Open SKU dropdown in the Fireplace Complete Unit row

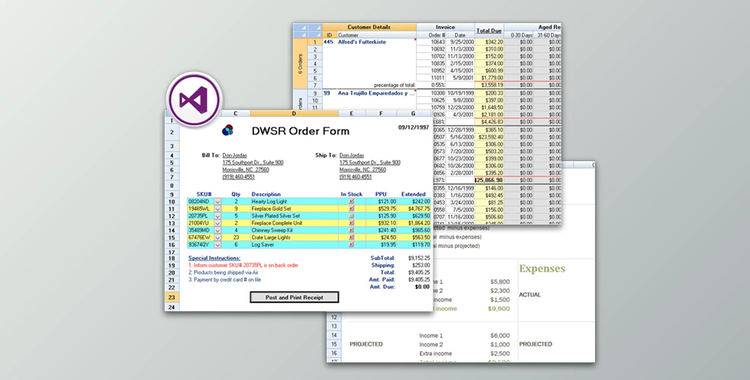[x=218, y=224]
